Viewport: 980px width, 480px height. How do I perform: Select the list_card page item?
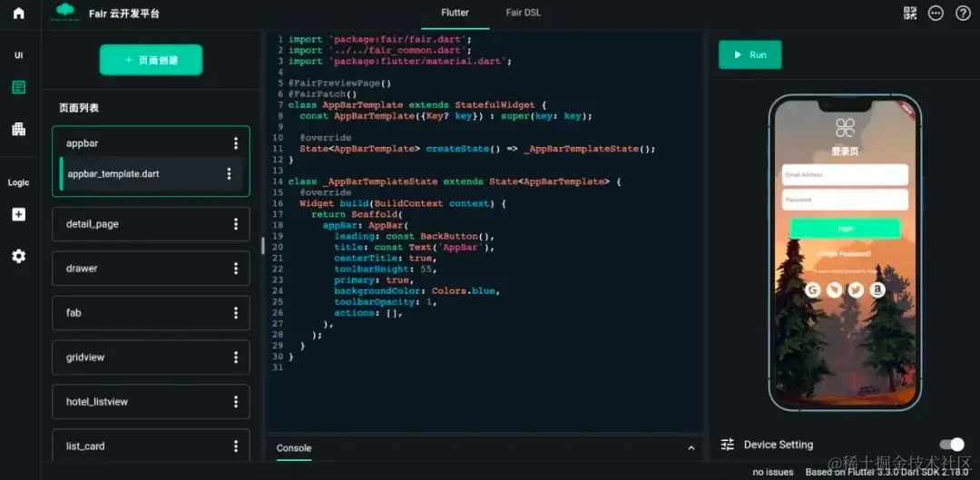pyautogui.click(x=151, y=446)
